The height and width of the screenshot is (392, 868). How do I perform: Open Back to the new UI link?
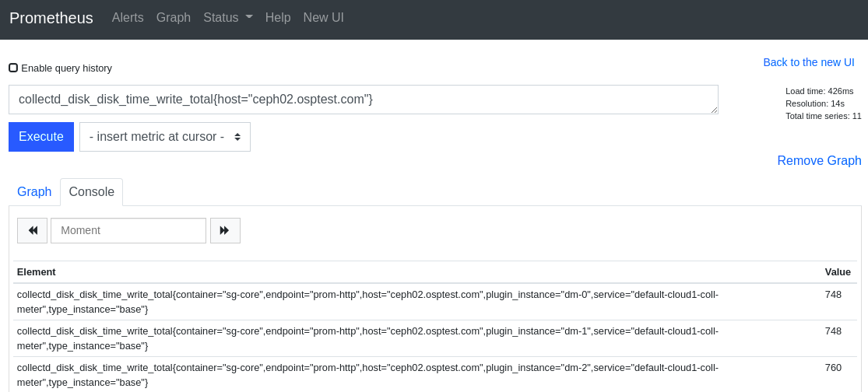809,62
